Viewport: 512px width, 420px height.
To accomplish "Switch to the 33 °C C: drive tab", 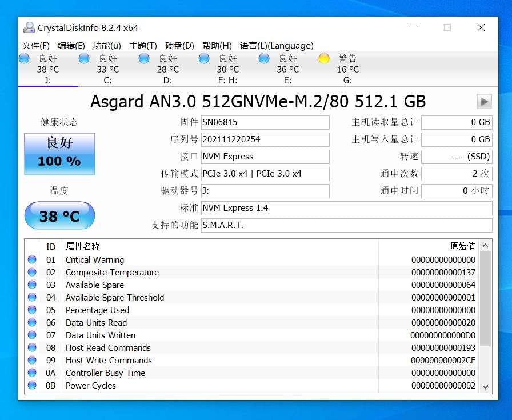I will point(108,69).
